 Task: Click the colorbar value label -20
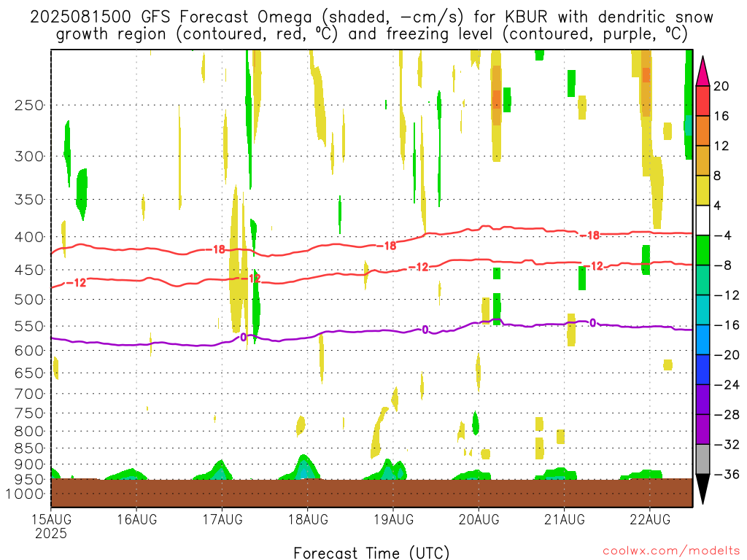pyautogui.click(x=727, y=355)
